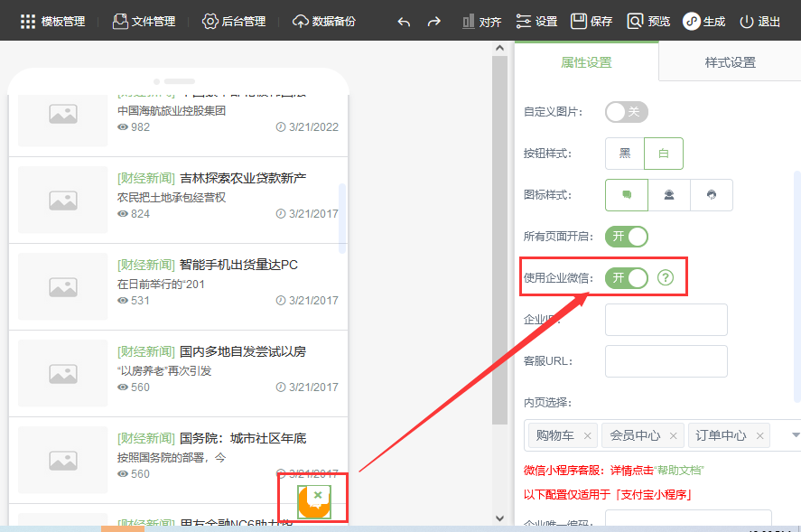Select the chat bubble icon style
This screenshot has height=532, width=801.
coord(626,195)
